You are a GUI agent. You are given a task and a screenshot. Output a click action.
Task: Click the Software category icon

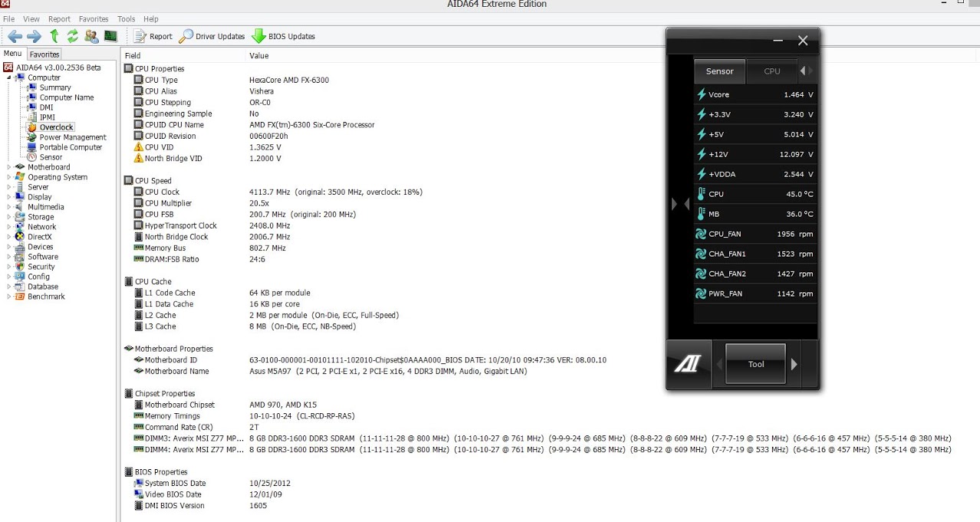point(20,257)
